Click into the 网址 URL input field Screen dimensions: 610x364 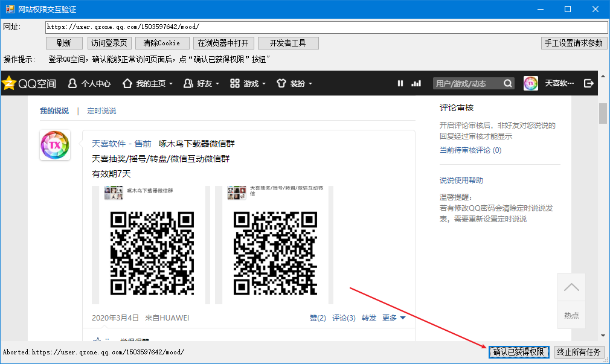click(326, 27)
